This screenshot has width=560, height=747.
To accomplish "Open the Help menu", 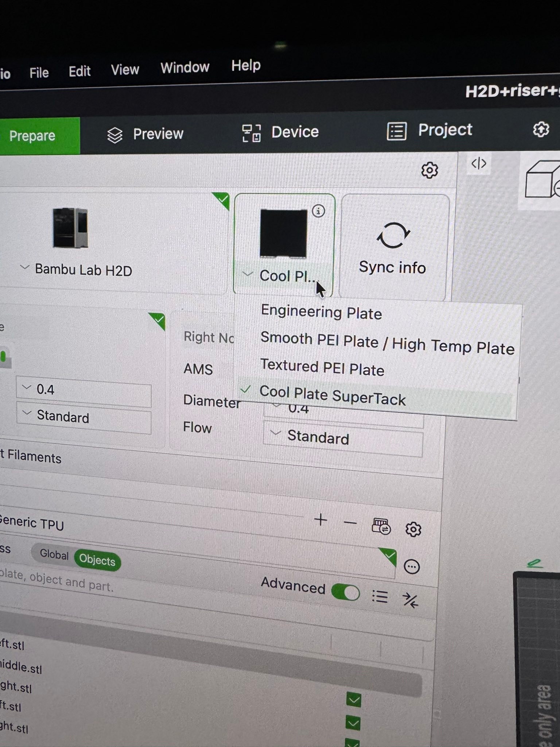I will point(246,66).
